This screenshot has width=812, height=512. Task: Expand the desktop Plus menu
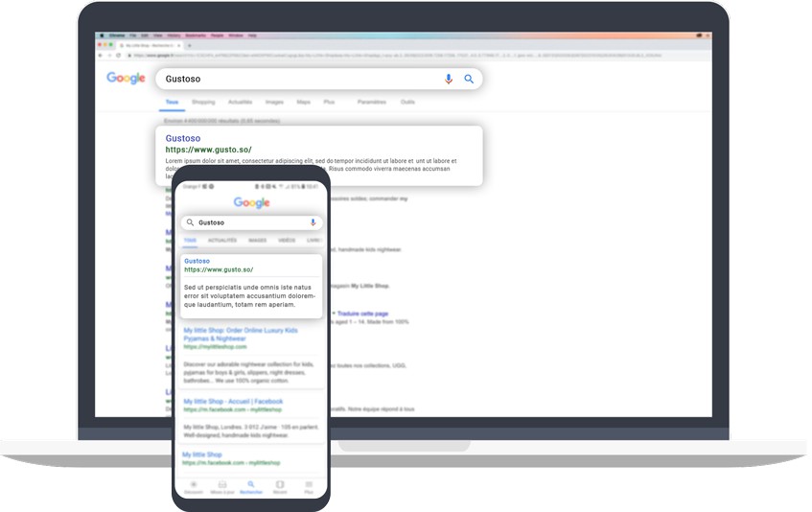329,102
